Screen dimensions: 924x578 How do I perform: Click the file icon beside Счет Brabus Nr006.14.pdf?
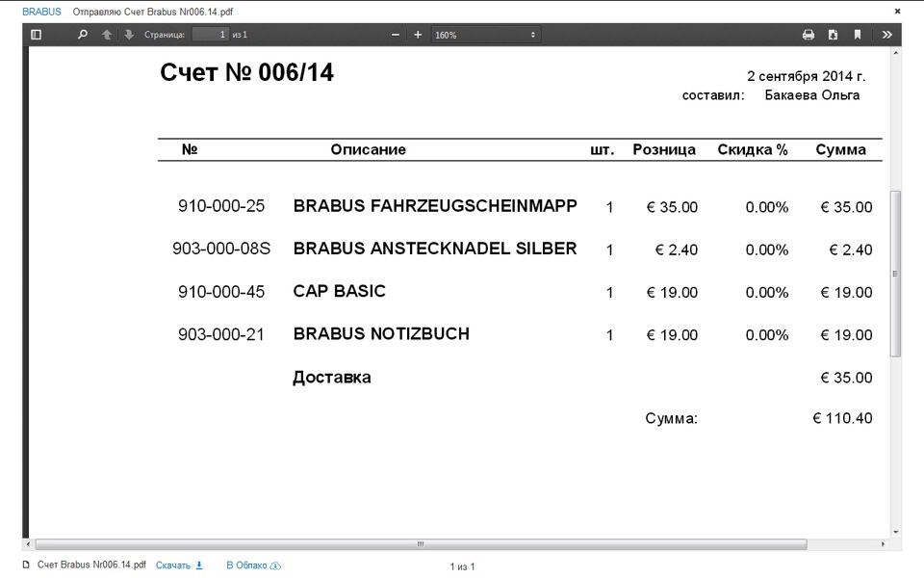[26, 565]
